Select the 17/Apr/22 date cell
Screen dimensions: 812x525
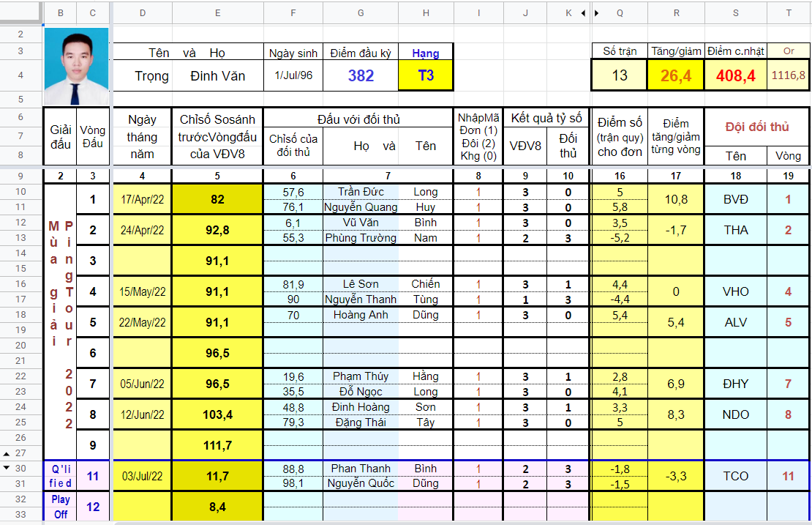coord(143,200)
